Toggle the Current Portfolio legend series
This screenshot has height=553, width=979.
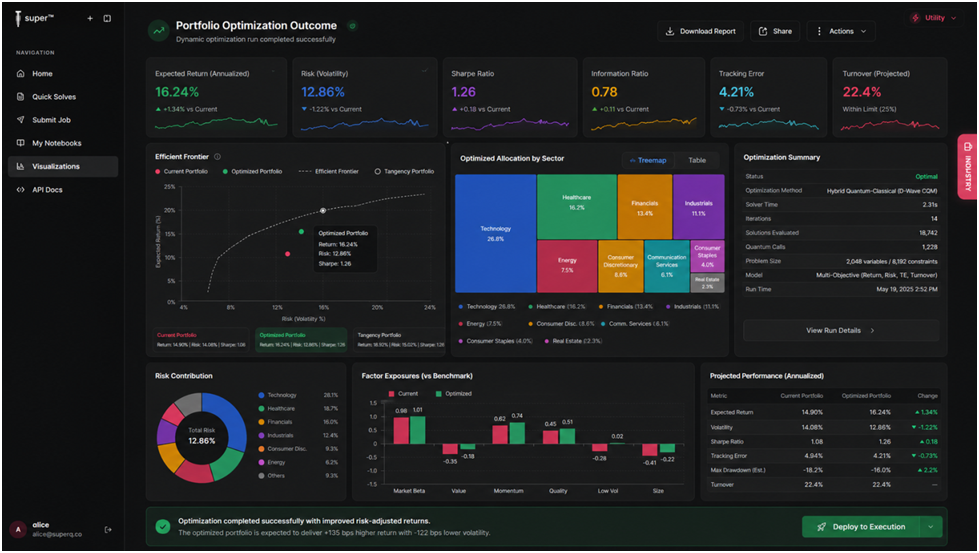[182, 171]
